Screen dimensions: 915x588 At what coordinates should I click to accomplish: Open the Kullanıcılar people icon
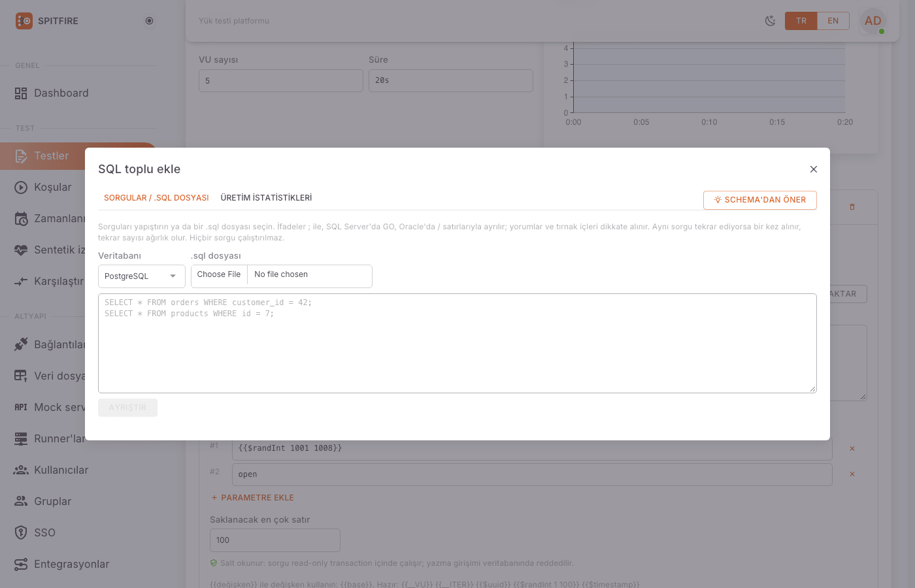(21, 470)
